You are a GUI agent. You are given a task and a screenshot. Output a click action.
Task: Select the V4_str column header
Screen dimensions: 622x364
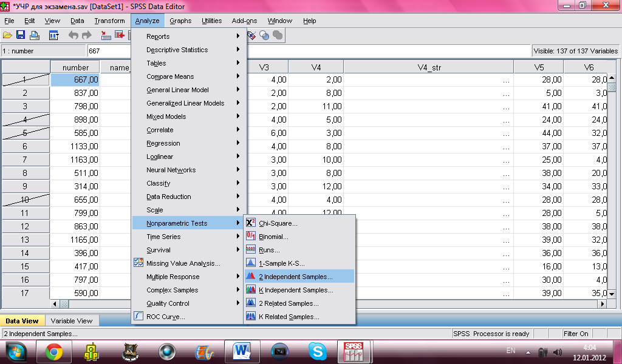click(429, 67)
